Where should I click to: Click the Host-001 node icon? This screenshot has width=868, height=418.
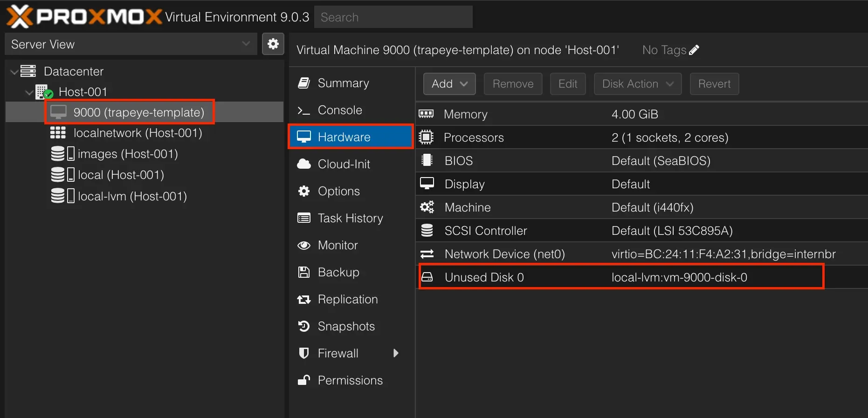pyautogui.click(x=44, y=92)
